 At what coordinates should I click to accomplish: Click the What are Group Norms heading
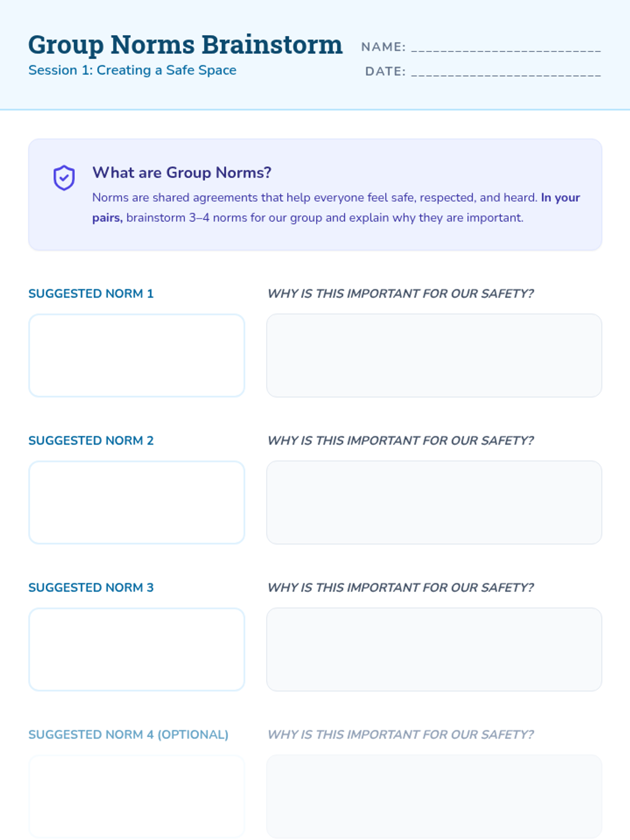182,172
